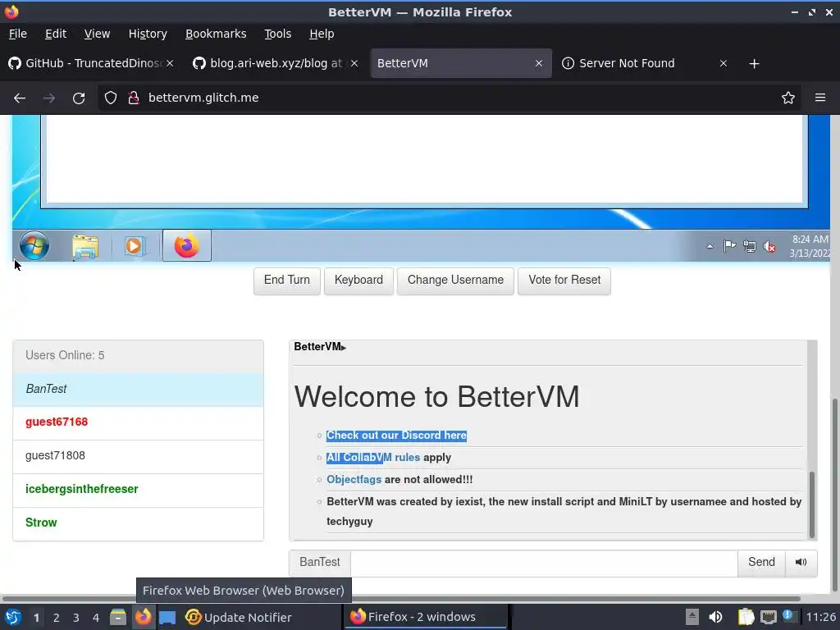The height and width of the screenshot is (630, 840).
Task: Click Vote for Reset button
Action: [564, 281]
